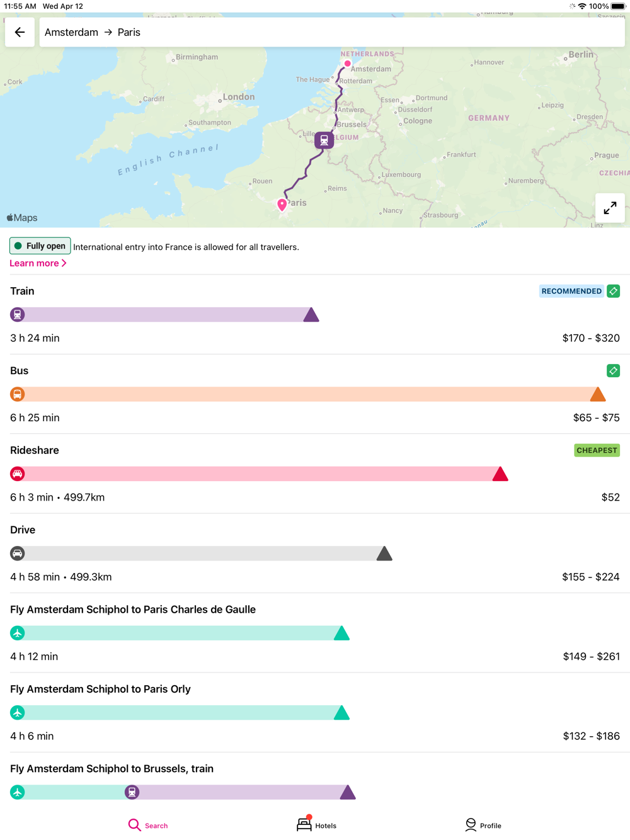The height and width of the screenshot is (840, 630).
Task: Tap plane icon for Charles de Gaulle flight
Action: point(18,633)
